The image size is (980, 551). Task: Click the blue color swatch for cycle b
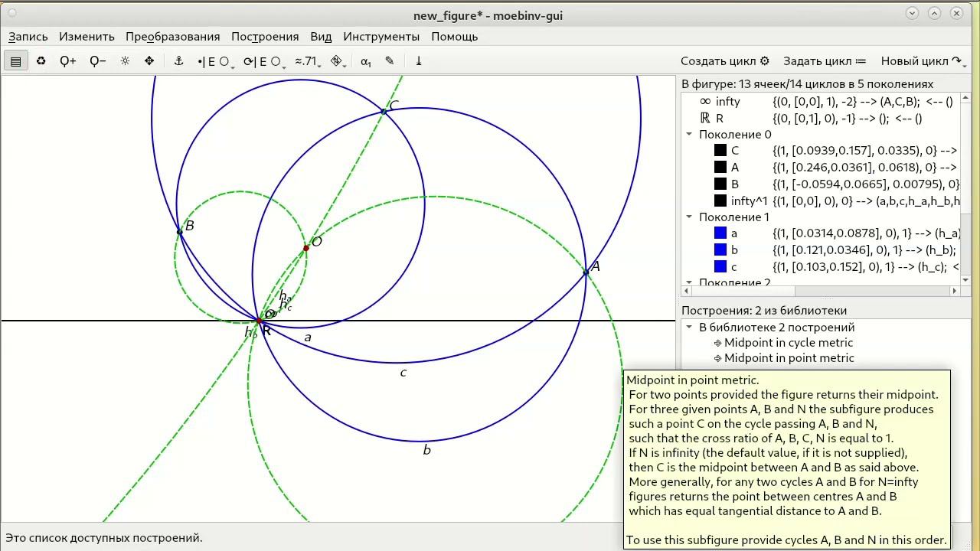720,250
